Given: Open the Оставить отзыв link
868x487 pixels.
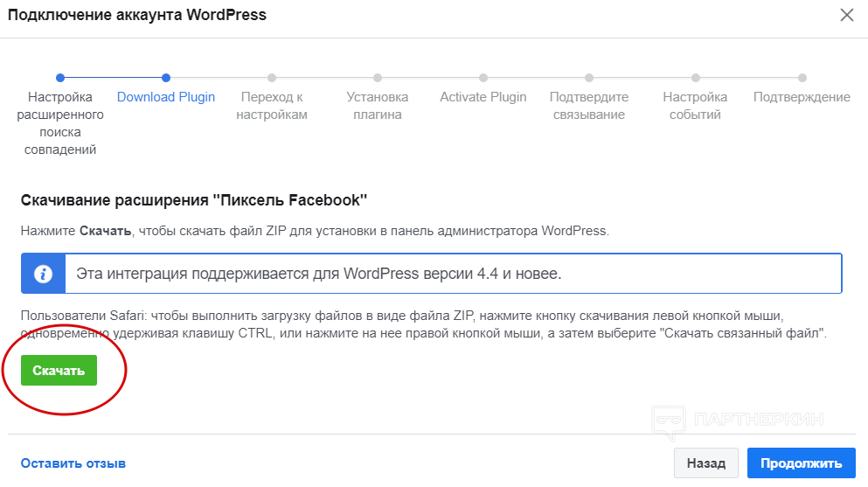Looking at the screenshot, I should tap(73, 463).
